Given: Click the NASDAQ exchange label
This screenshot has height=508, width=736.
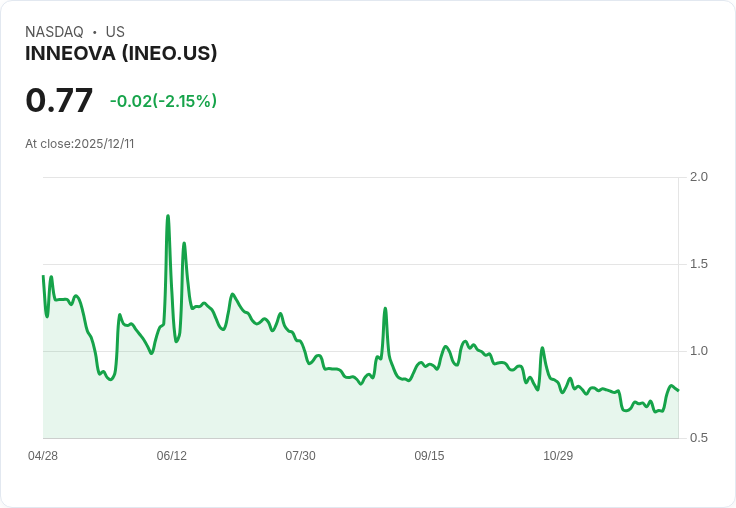Looking at the screenshot, I should pyautogui.click(x=54, y=32).
